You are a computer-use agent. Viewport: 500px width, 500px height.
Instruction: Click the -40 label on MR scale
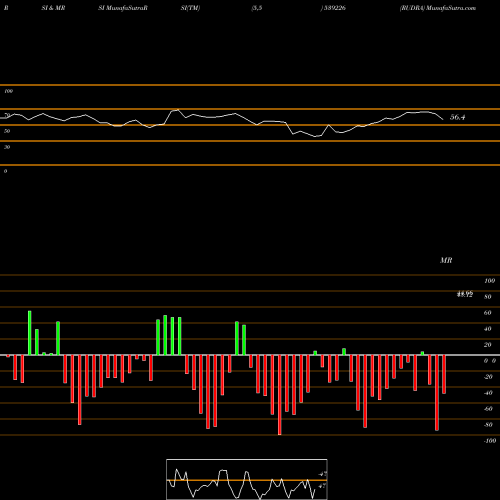[x=488, y=393]
